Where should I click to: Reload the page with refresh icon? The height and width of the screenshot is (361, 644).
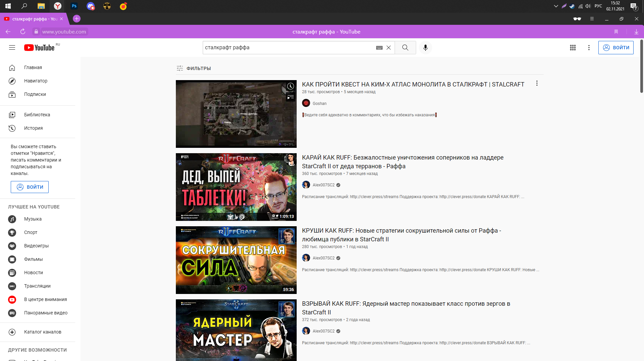coord(23,32)
